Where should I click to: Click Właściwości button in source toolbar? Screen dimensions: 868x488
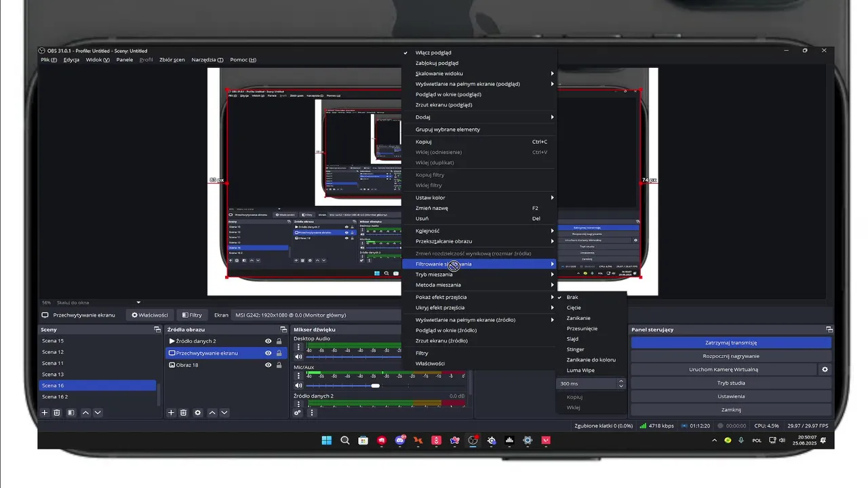click(150, 315)
